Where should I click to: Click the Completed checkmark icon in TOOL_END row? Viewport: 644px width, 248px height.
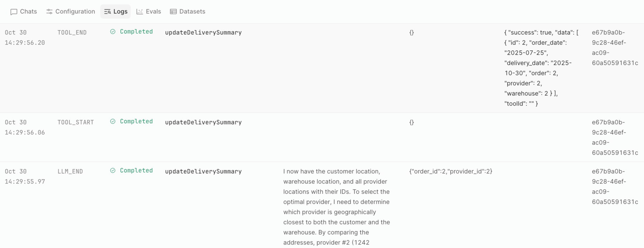click(x=113, y=31)
